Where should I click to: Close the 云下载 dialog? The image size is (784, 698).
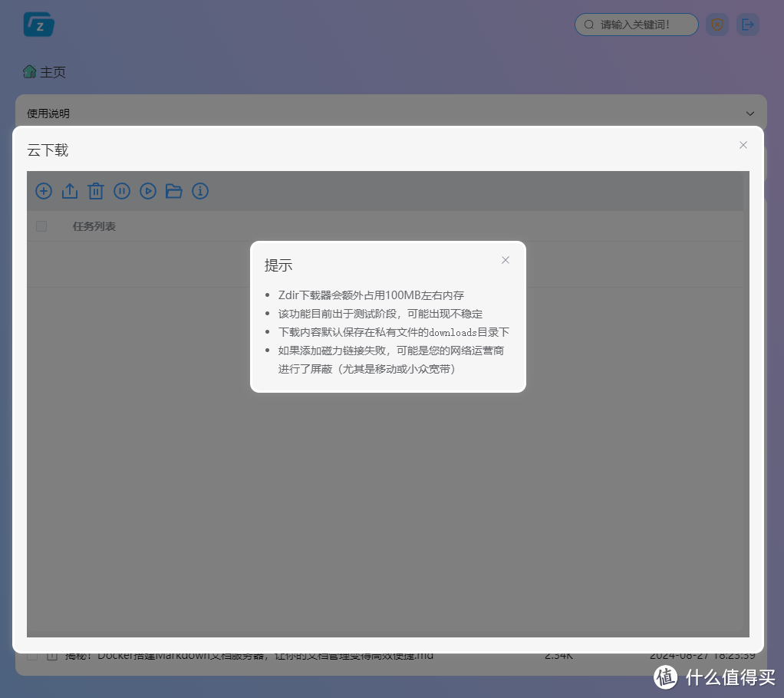pos(743,144)
